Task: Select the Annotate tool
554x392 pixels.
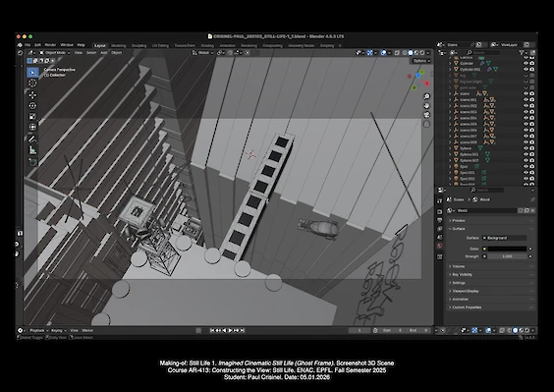Action: (32, 139)
